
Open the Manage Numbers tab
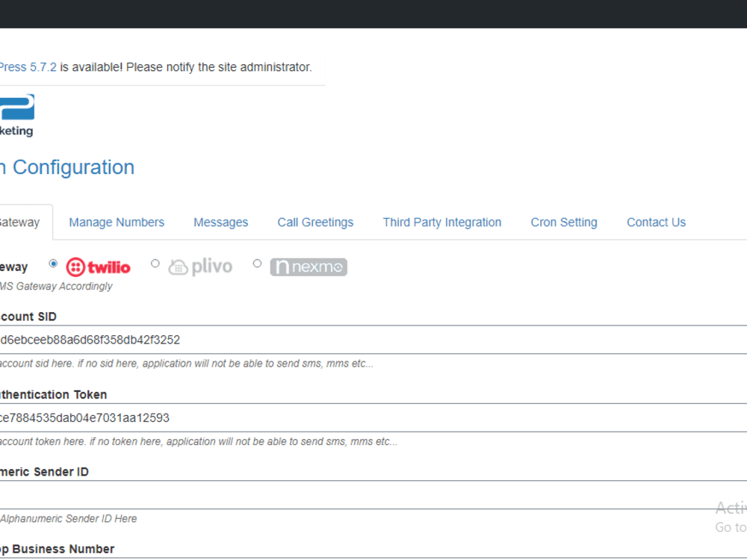coord(117,223)
